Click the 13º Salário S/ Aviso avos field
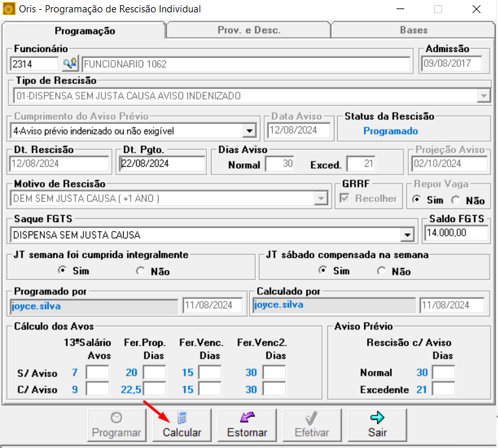Image resolution: width=498 pixels, height=448 pixels. click(98, 373)
